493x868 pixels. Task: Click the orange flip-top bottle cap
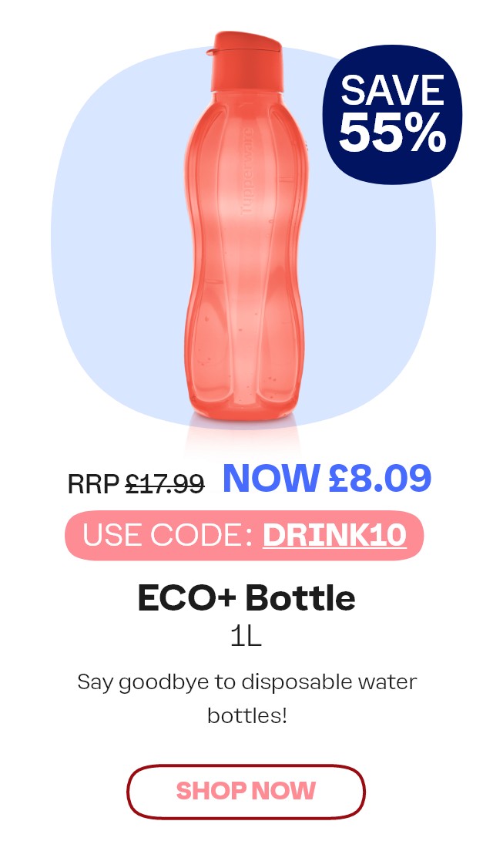(x=246, y=61)
